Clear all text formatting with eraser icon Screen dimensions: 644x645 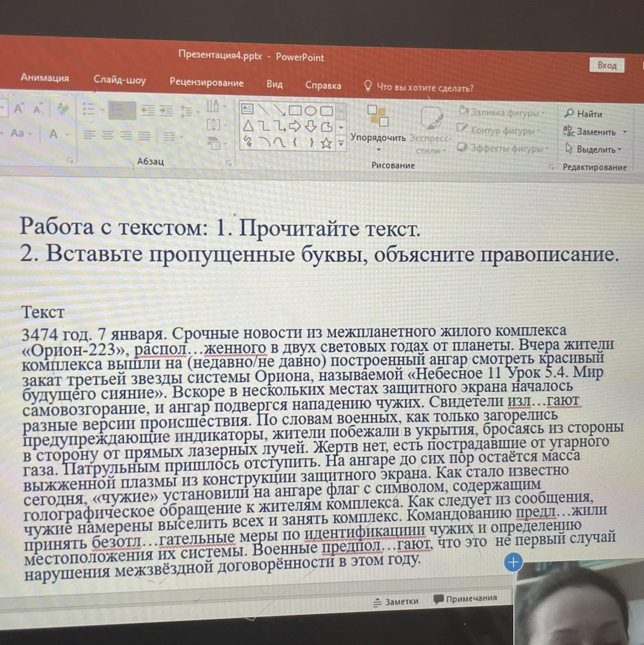(63, 109)
